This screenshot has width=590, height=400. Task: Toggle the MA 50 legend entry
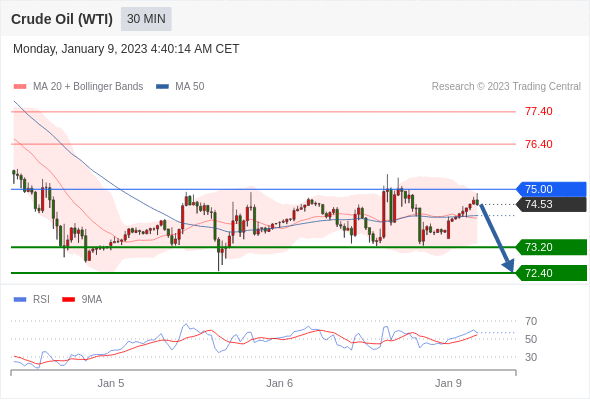(x=180, y=87)
